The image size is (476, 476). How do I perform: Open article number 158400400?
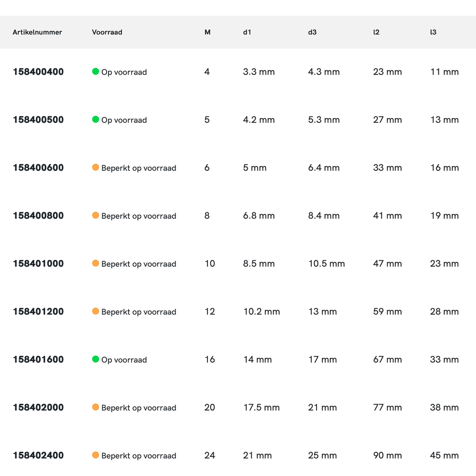point(38,72)
